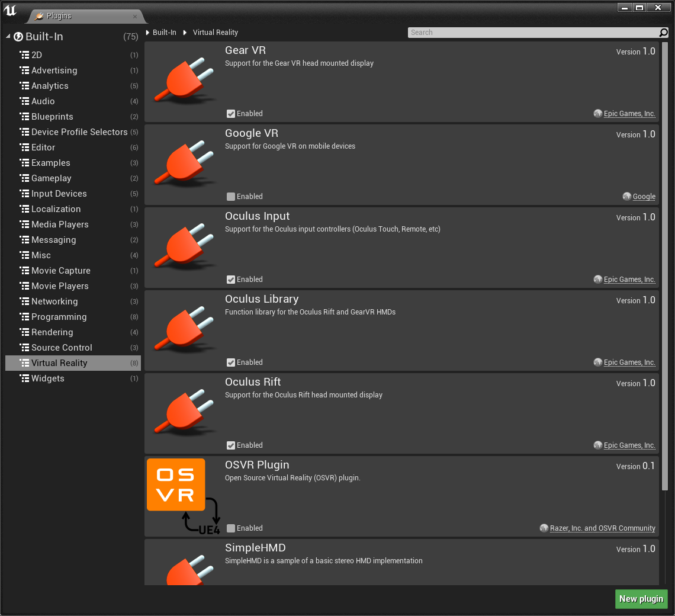Select the Examples category
Screen dimensions: 675x616
pyautogui.click(x=73, y=163)
